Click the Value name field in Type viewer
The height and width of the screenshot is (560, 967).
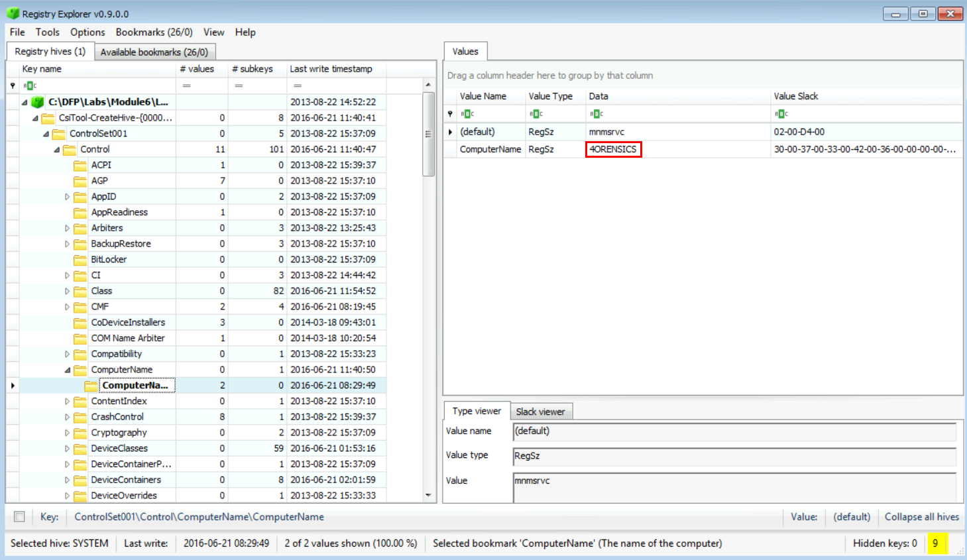tap(734, 431)
